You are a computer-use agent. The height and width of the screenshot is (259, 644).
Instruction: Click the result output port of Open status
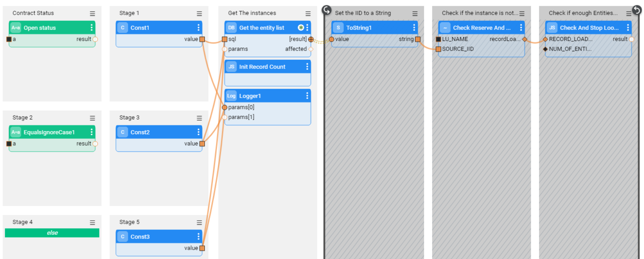coord(95,39)
